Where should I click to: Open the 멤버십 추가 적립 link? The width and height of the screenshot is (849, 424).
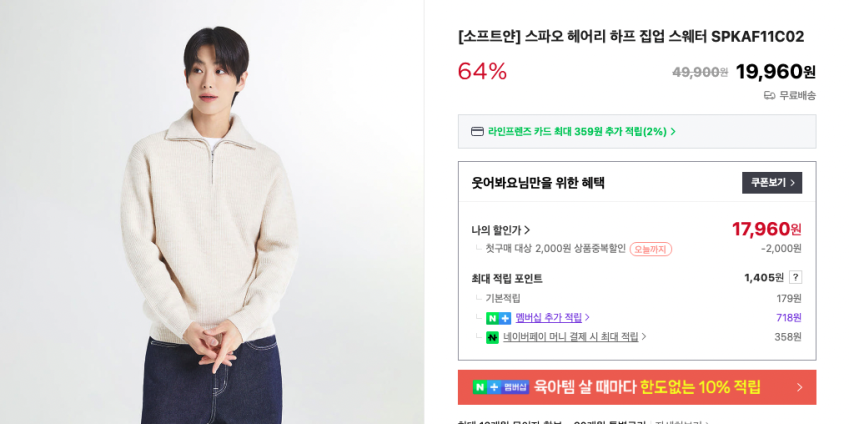[548, 317]
